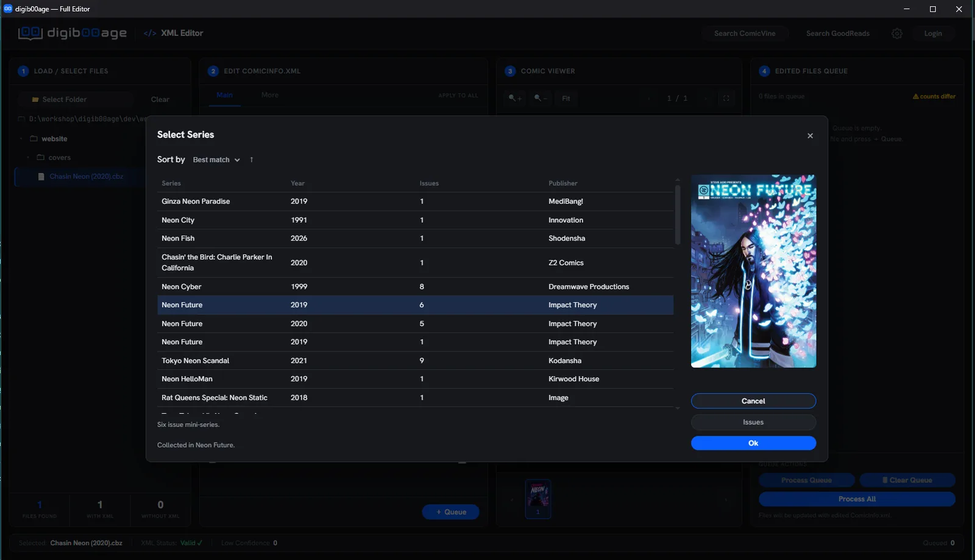This screenshot has width=975, height=560.
Task: Sort by the Series column header
Action: coord(171,183)
